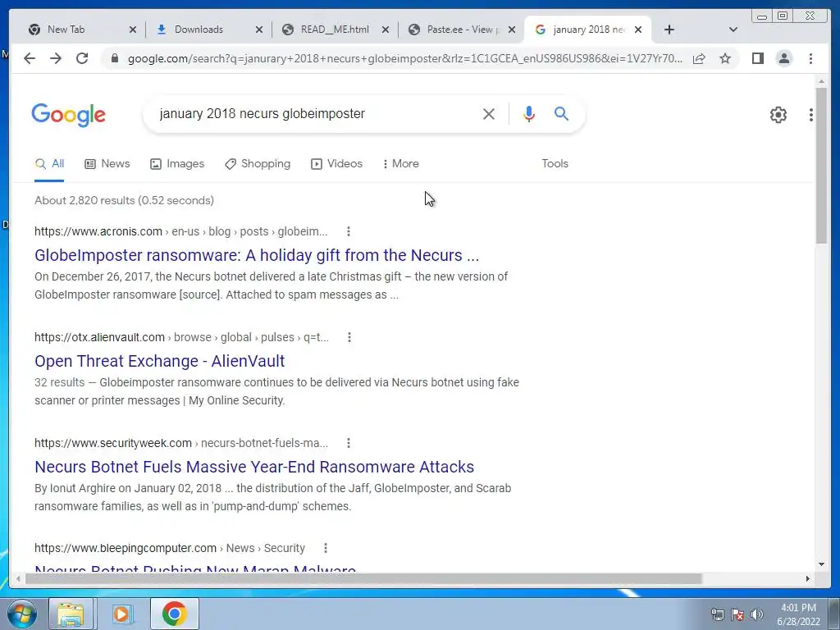Screen dimensions: 840x630
Task: Go forward using the browser forward arrow
Action: point(56,58)
